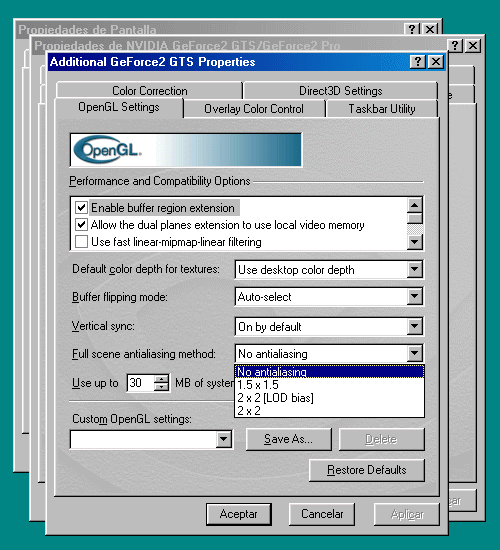Click the Delete button
The image size is (500, 550).
(x=381, y=439)
